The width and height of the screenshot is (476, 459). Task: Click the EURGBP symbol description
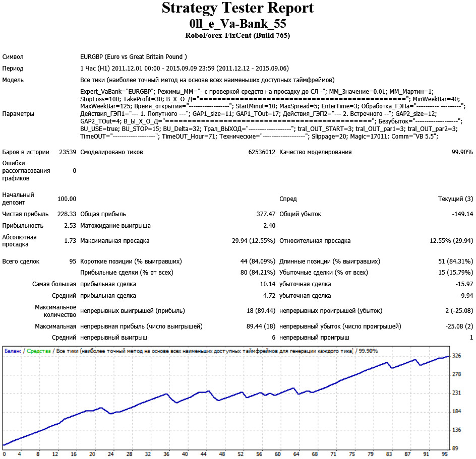134,57
